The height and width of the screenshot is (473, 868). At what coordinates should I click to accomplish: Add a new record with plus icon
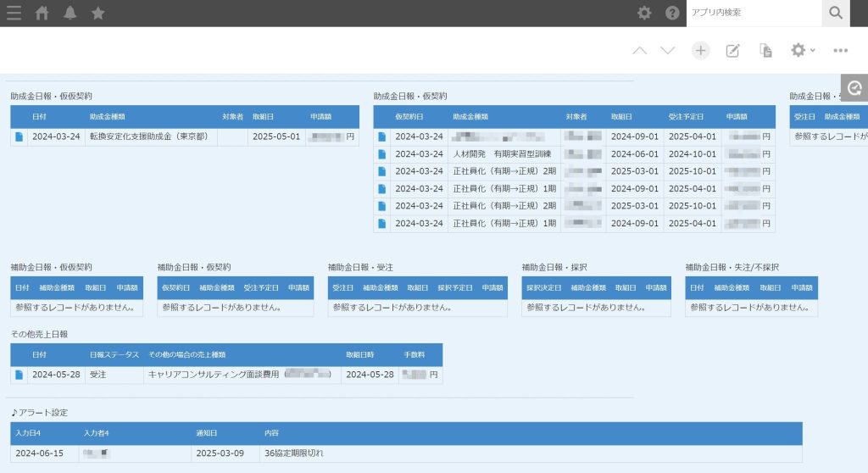click(x=700, y=51)
